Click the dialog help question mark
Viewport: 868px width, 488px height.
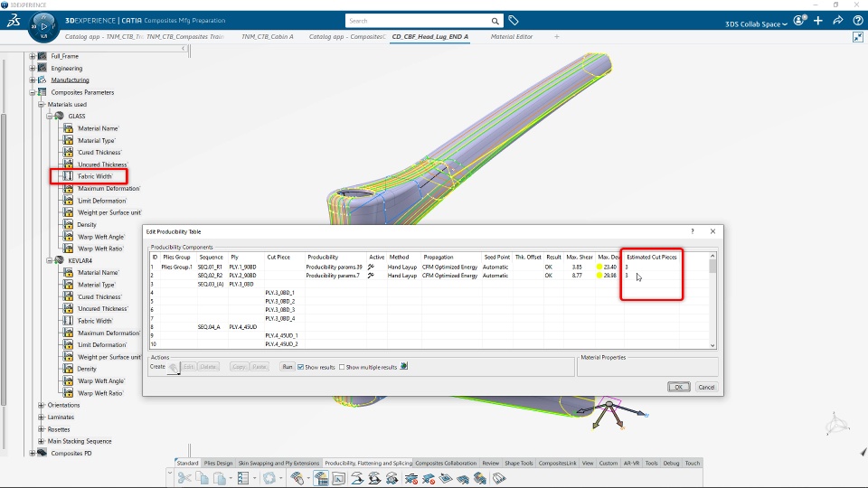coord(693,231)
